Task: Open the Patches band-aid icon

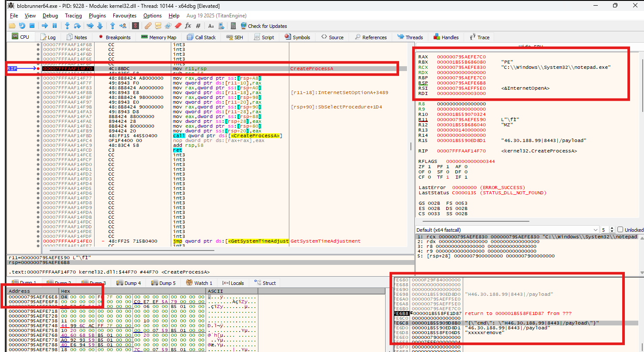Action: tap(148, 26)
